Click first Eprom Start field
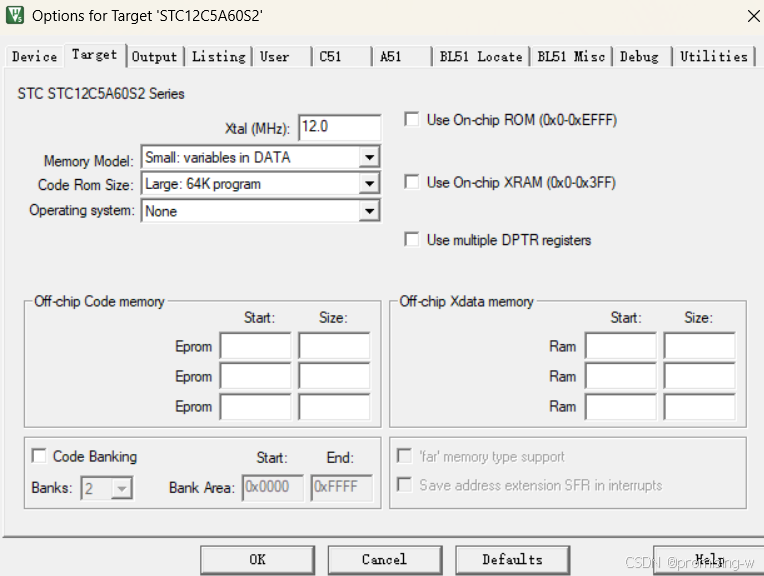 coord(255,346)
